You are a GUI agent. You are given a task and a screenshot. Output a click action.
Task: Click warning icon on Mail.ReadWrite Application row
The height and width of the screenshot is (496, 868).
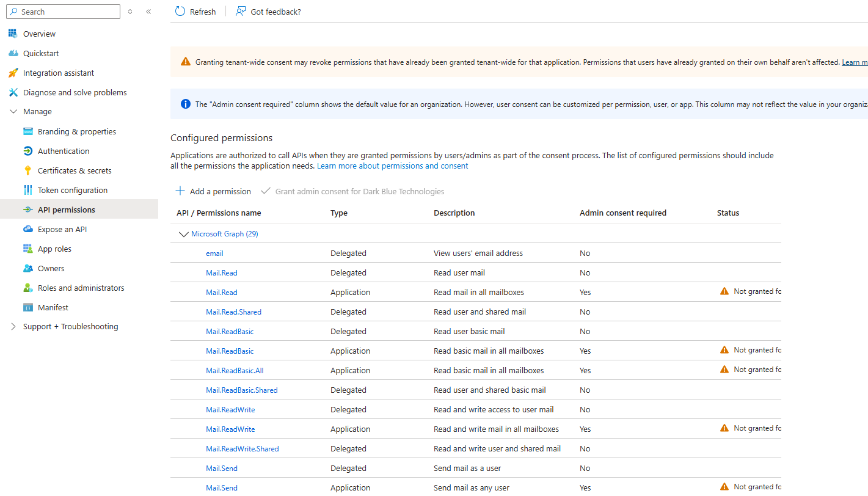point(724,428)
